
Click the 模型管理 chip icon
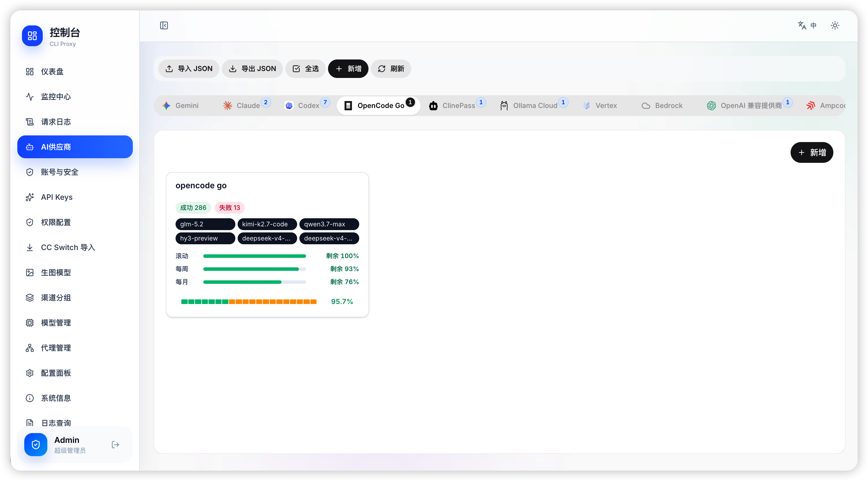pos(30,323)
